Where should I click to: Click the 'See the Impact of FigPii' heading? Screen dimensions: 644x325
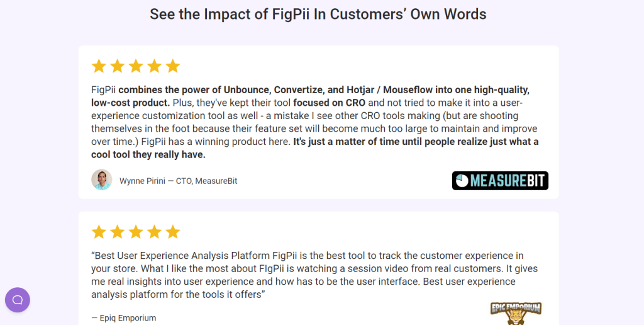[x=318, y=14]
